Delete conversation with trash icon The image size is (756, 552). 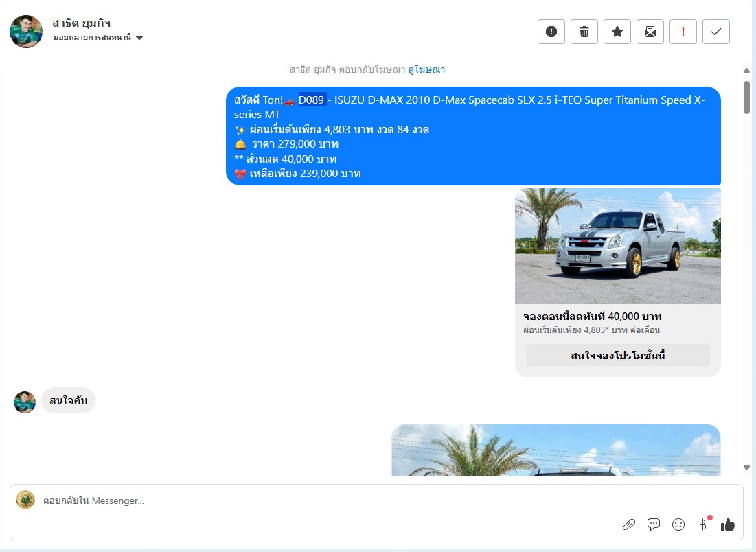click(584, 32)
